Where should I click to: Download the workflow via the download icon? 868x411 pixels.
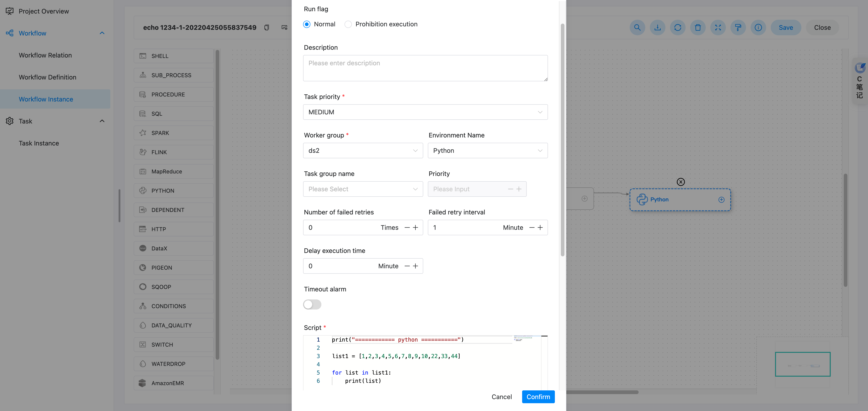[657, 27]
